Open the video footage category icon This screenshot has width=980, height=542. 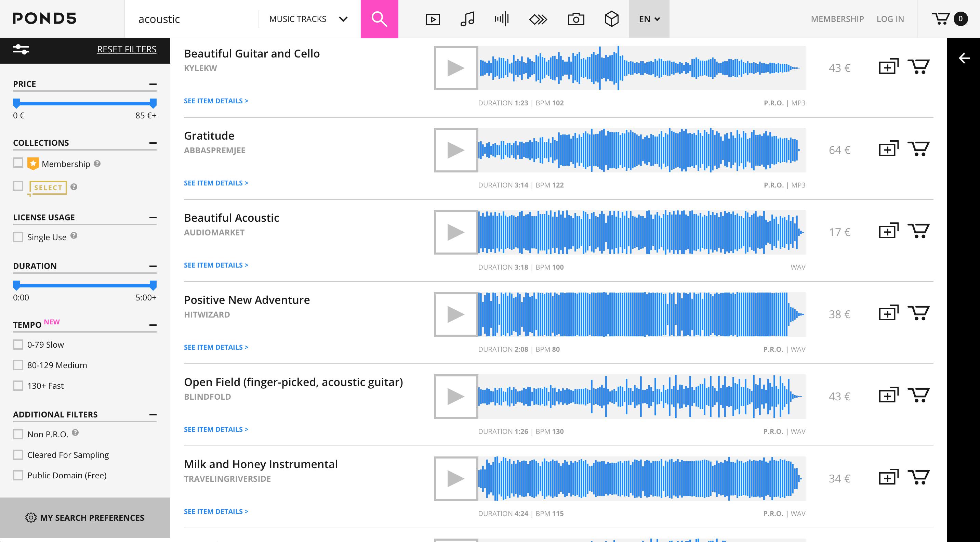[433, 19]
